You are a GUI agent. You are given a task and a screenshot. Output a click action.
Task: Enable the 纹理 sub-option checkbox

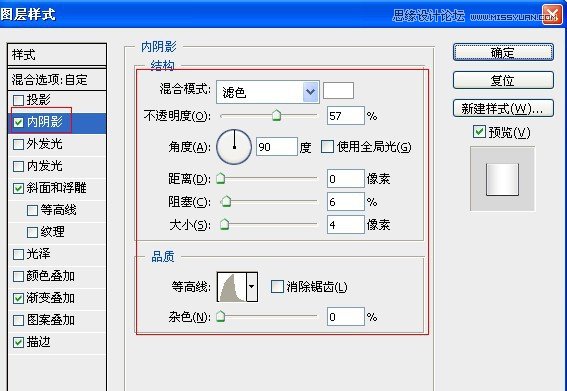click(x=33, y=232)
